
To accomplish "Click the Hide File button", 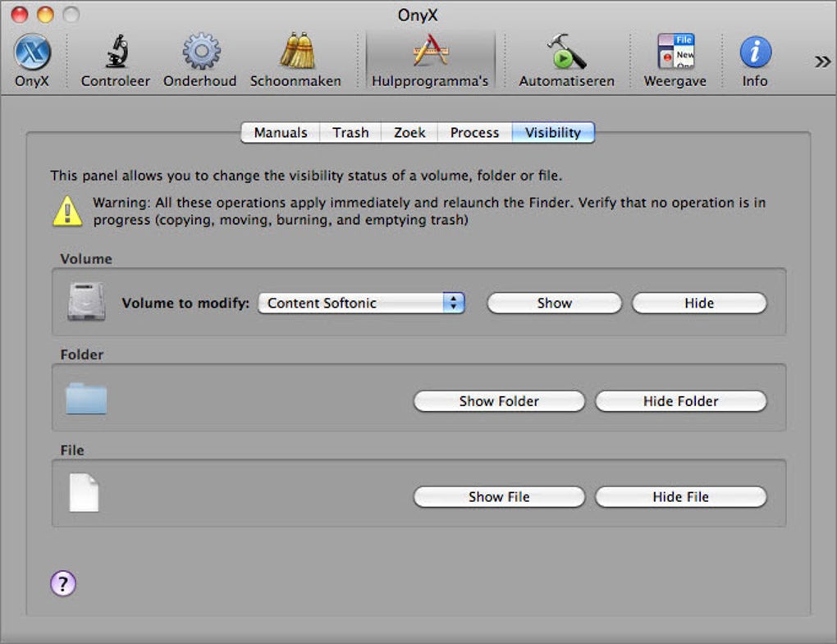I will point(680,496).
